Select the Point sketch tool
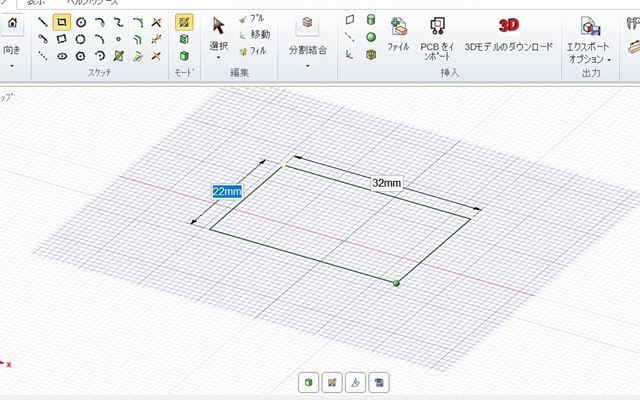This screenshot has width=640, height=400. pyautogui.click(x=118, y=39)
